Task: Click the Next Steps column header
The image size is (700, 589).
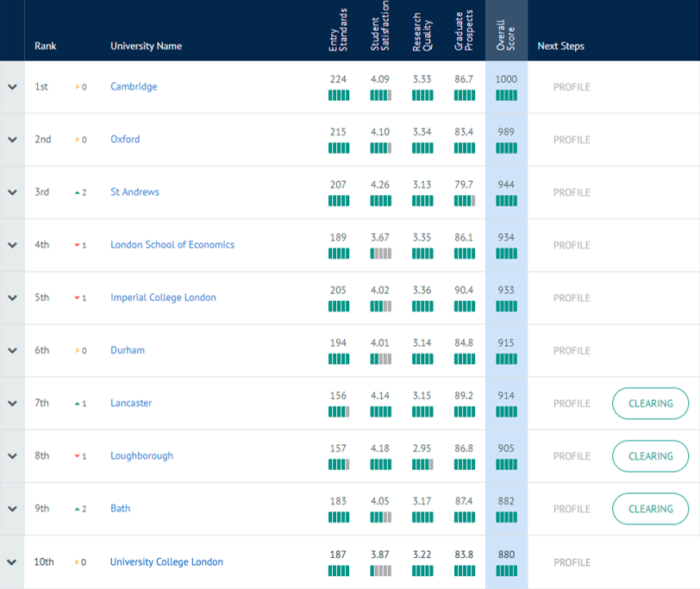Action: 560,46
